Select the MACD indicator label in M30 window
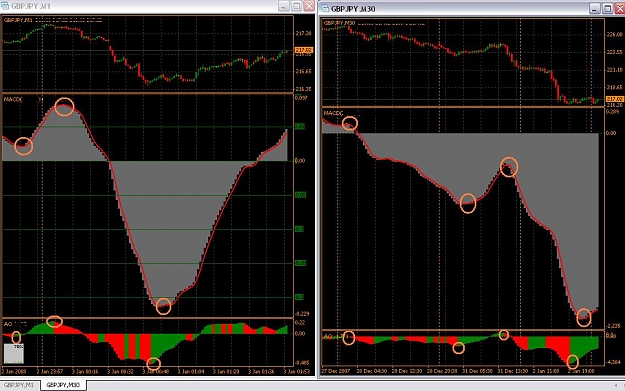 [x=333, y=113]
